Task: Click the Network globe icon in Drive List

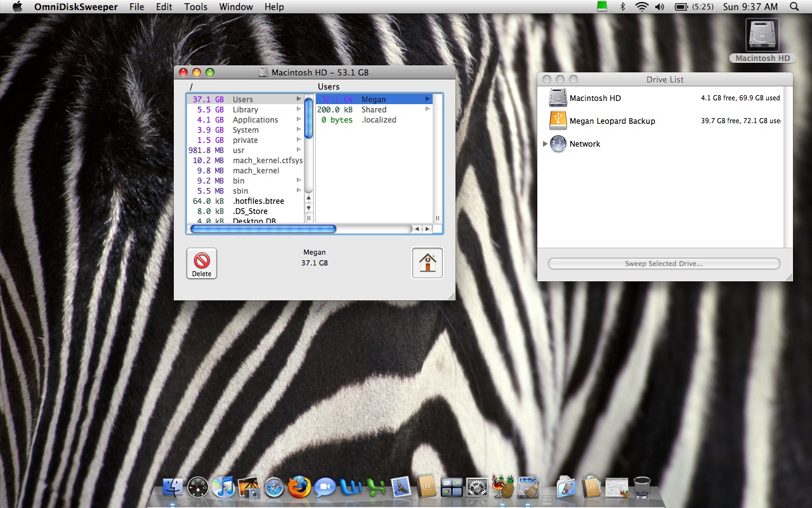Action: [558, 144]
